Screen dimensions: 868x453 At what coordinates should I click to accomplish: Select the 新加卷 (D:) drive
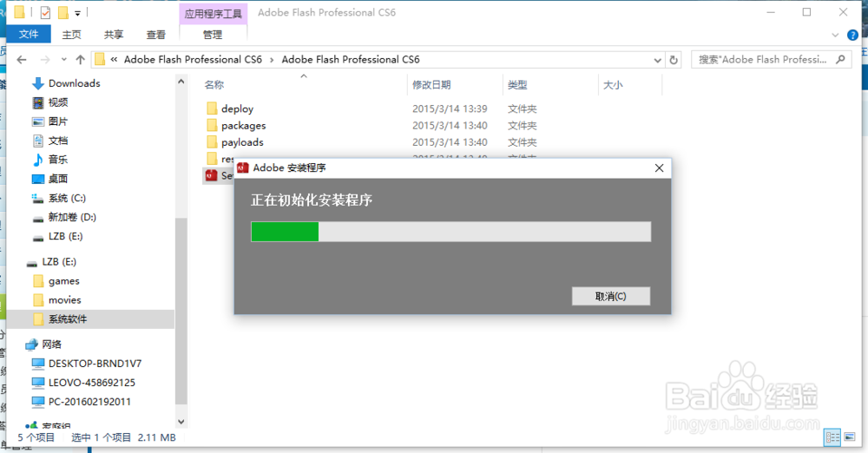pyautogui.click(x=72, y=217)
